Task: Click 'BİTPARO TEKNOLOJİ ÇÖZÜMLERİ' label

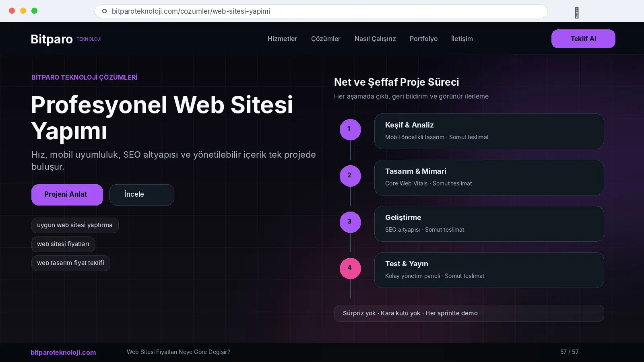Action: 85,77
